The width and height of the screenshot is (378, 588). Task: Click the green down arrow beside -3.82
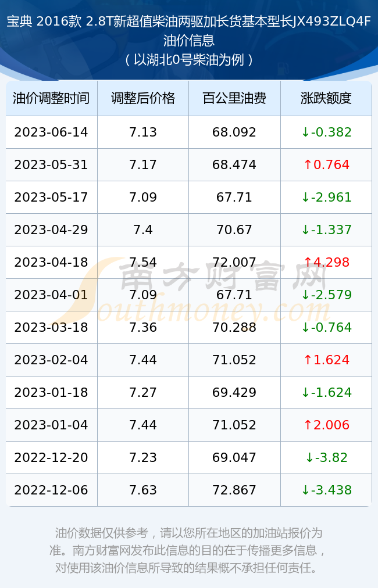[x=309, y=457]
